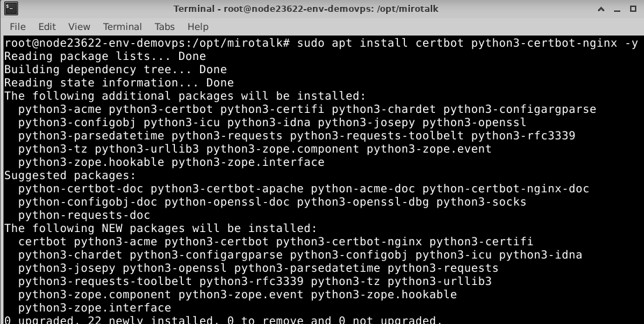Click the 'Building dependency tree... Done' line

(x=115, y=70)
